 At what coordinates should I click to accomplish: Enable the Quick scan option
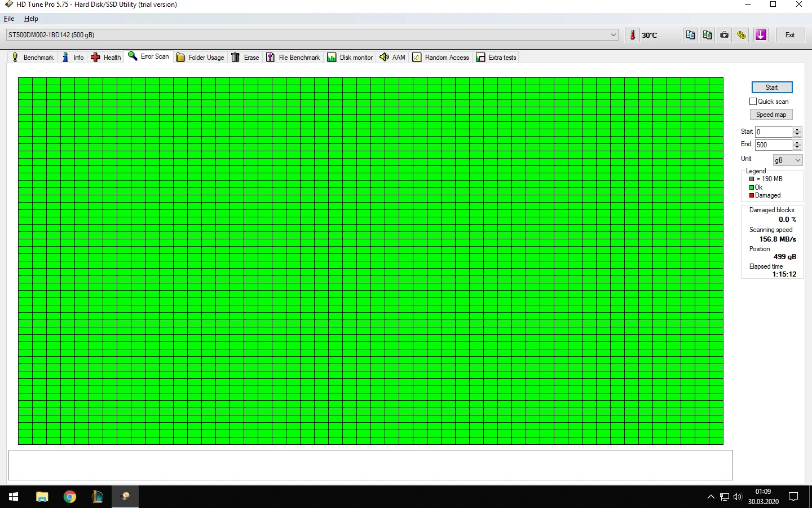point(753,101)
